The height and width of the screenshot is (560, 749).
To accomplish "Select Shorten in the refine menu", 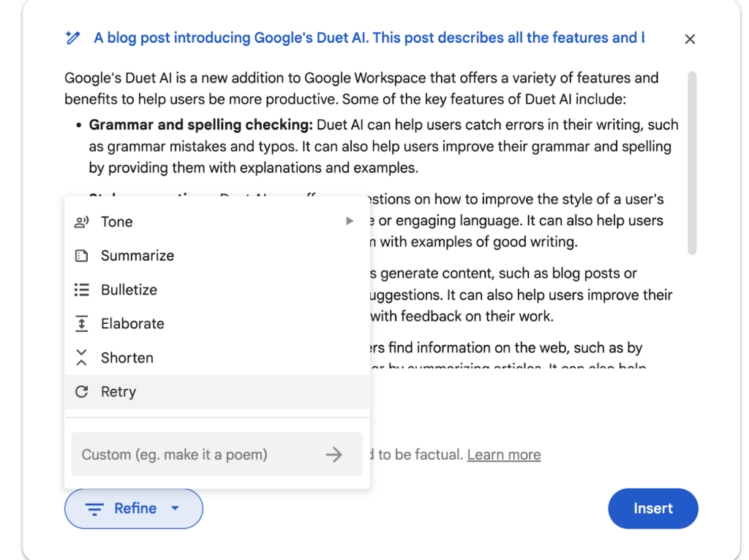I will (127, 357).
